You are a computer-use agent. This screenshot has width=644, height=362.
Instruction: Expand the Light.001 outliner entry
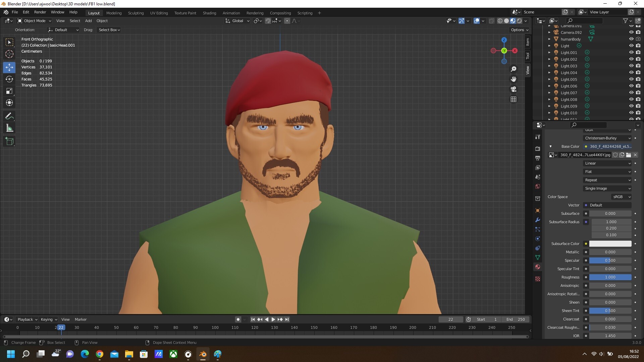(549, 52)
